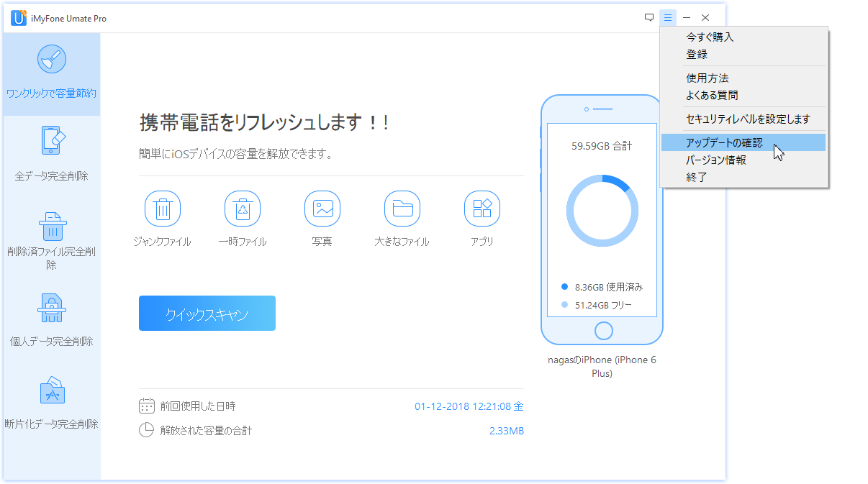Click the iMyFone Umate Pro logo icon
The image size is (868, 484).
tap(19, 18)
